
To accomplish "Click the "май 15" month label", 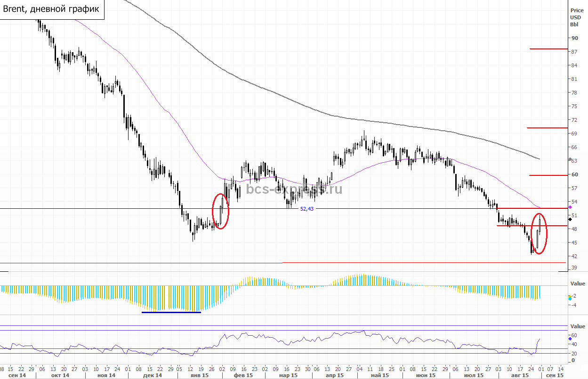I will click(379, 376).
